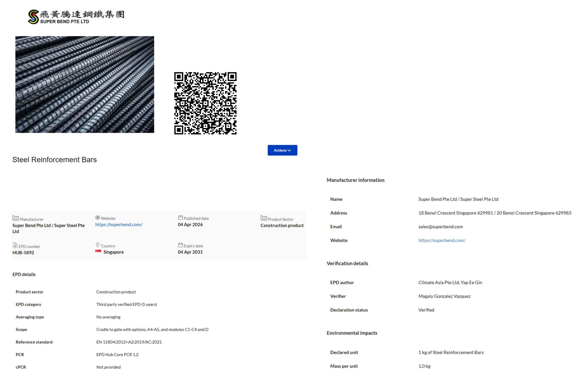This screenshot has width=588, height=385.
Task: Click the Actions button chevron arrow
Action: coord(289,151)
